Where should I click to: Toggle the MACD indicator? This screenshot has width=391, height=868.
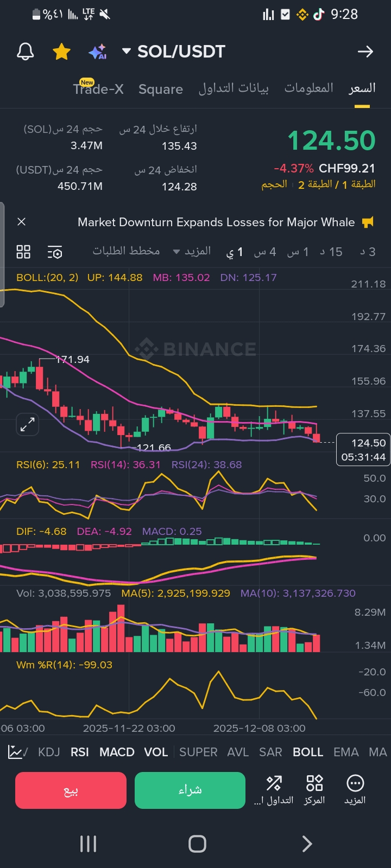coord(117,752)
